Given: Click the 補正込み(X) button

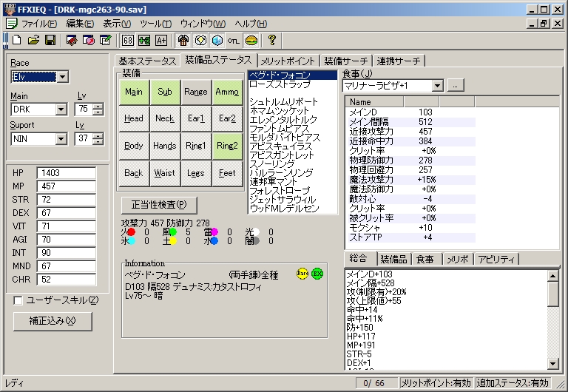Looking at the screenshot, I should pos(53,321).
